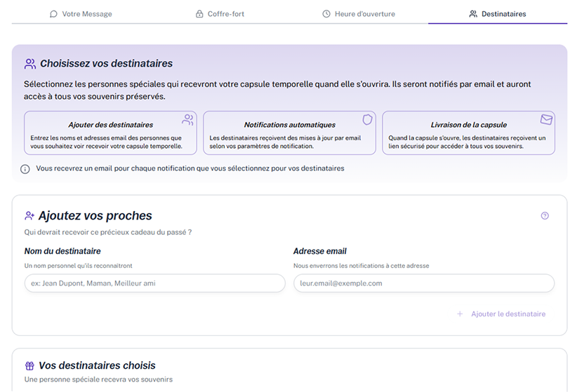
Task: Focus the Nom du destinataire input field
Action: [154, 283]
